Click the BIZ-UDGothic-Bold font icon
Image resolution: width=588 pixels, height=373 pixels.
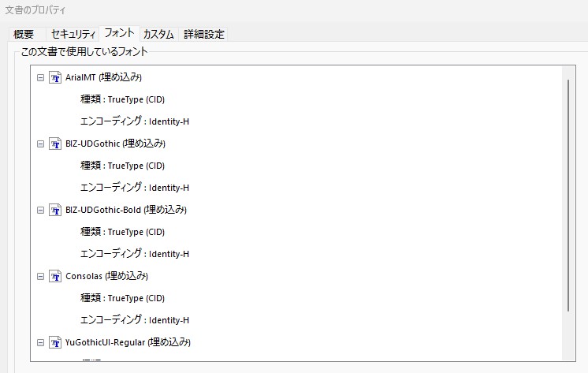click(55, 210)
